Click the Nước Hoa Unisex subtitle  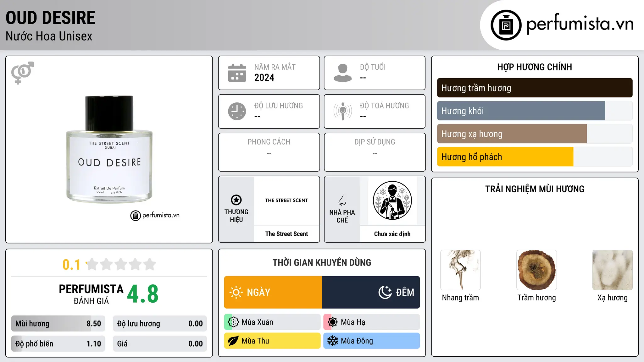(49, 36)
